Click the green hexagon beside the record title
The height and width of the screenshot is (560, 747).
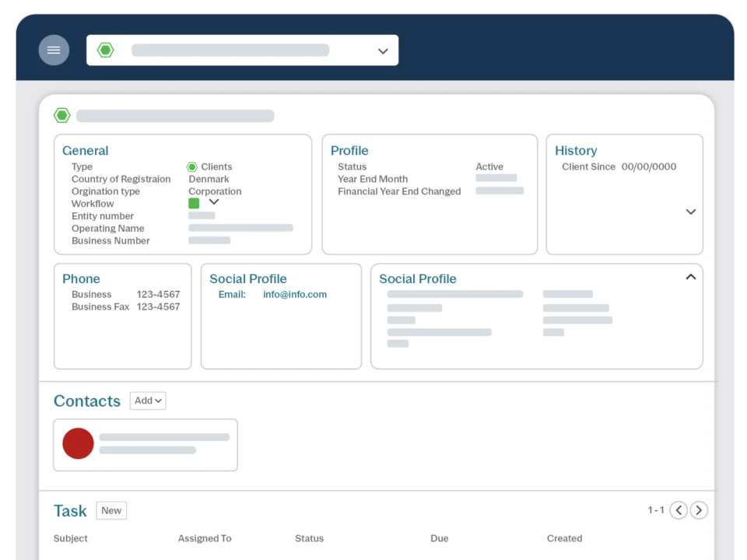[62, 116]
